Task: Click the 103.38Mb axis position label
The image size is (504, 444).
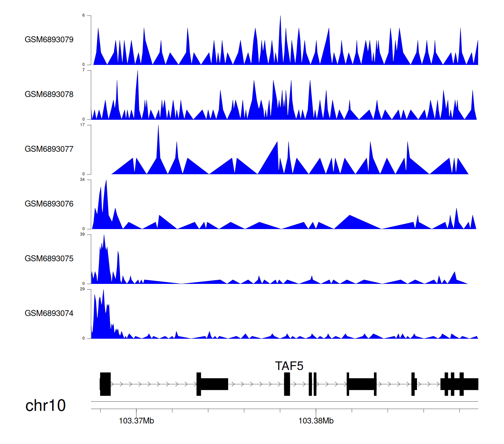Action: coord(316,421)
